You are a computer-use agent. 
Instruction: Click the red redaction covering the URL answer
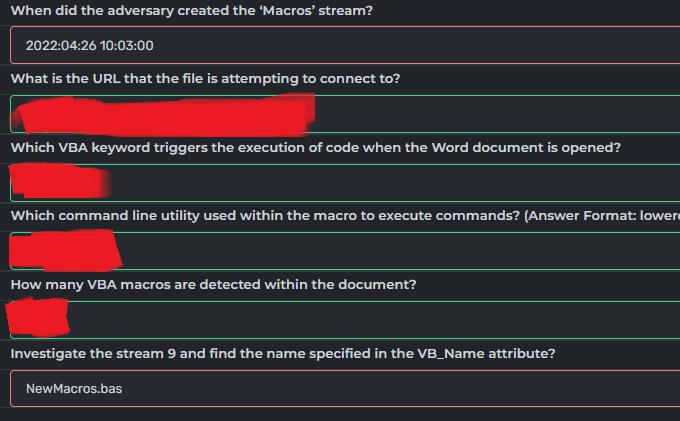[x=164, y=114]
